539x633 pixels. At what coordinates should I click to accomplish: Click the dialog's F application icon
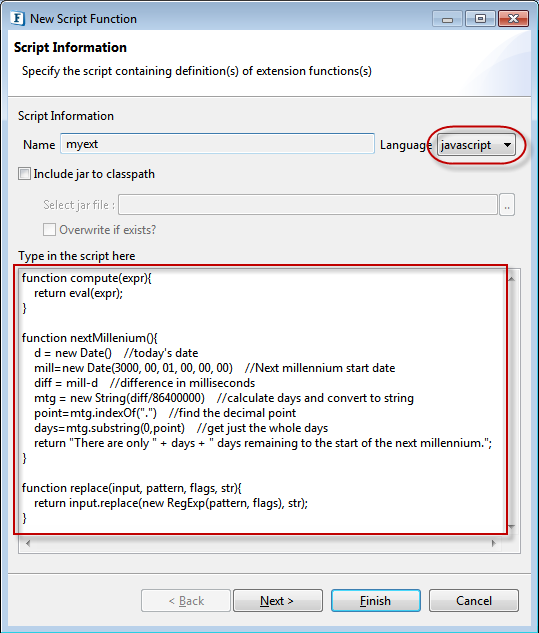[x=17, y=19]
